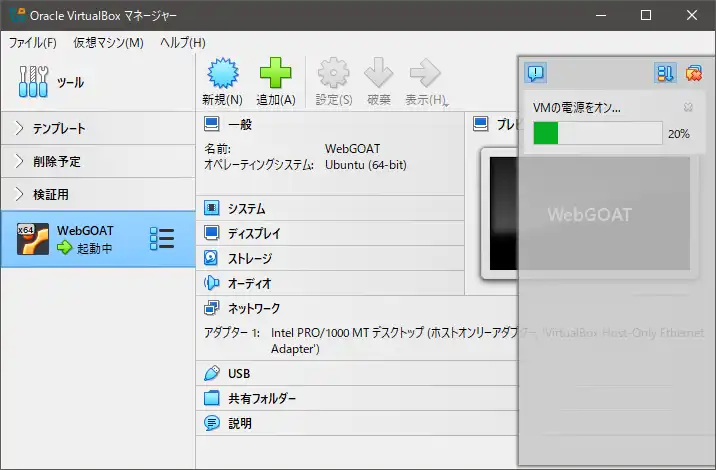Click the 破棄 discard arrow icon
The height and width of the screenshot is (470, 716).
pos(379,75)
